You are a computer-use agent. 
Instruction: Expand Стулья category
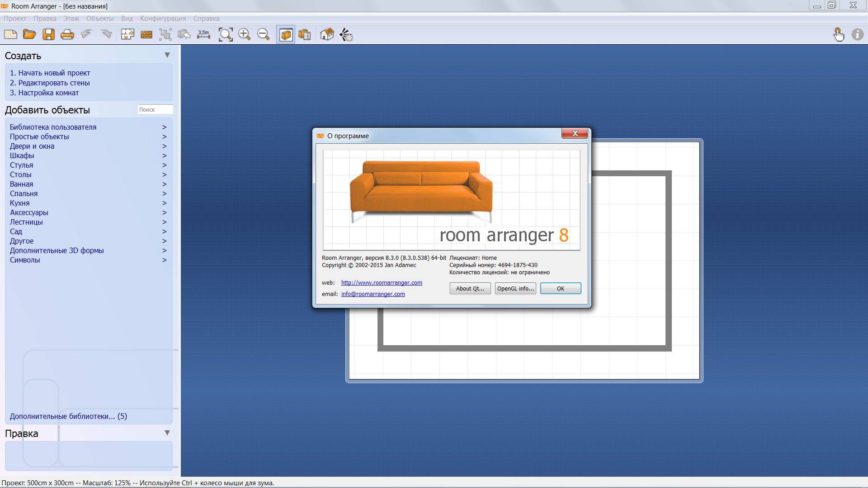click(88, 165)
